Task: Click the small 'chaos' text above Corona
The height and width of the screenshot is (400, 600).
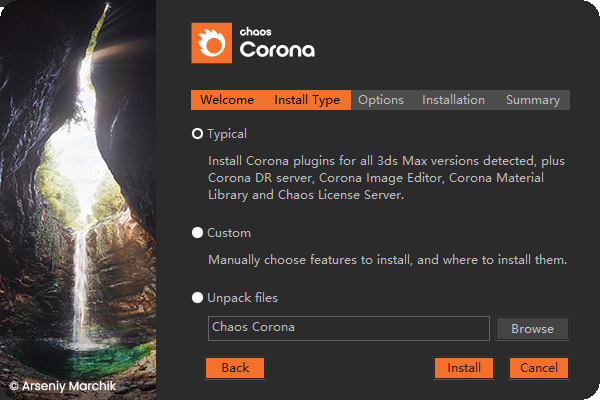Action: 257,30
